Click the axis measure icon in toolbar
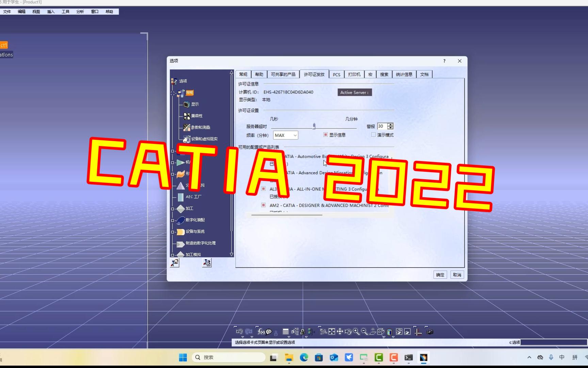Viewport: 588px width, 368px height. point(418,332)
